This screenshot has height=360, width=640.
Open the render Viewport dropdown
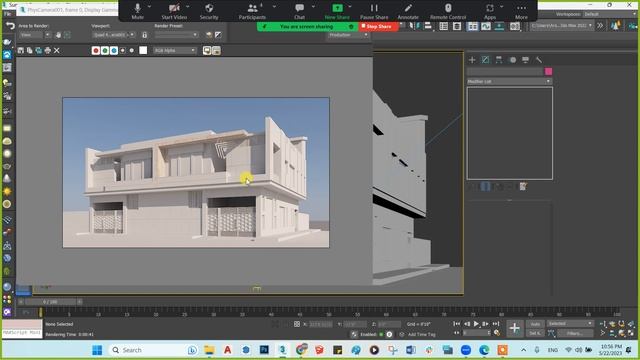pyautogui.click(x=114, y=35)
